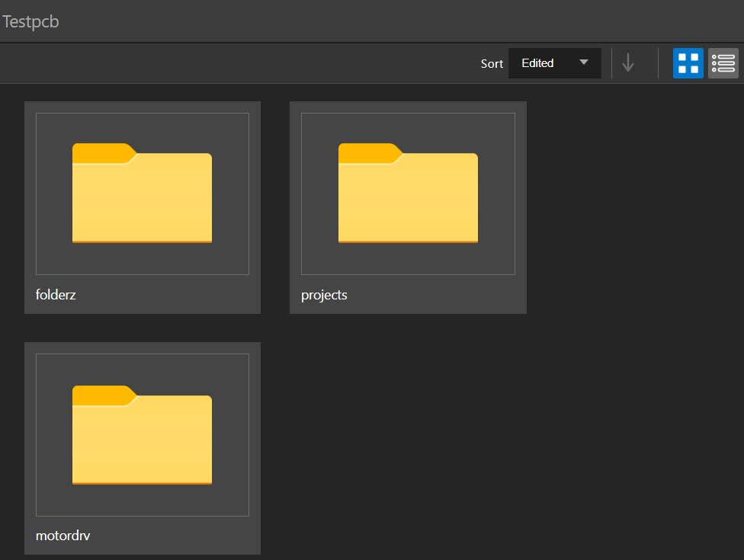Switch to grid view layout
This screenshot has width=744, height=560.
pos(688,63)
